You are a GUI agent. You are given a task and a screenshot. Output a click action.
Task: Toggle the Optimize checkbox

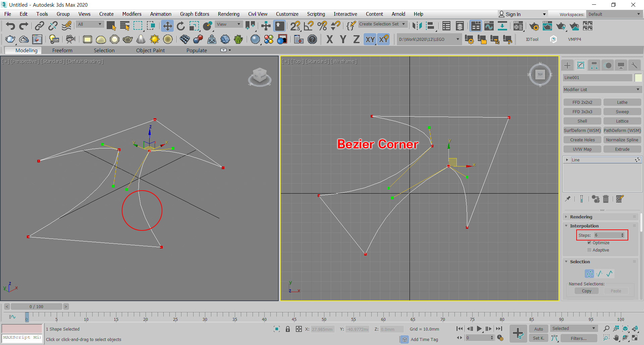pyautogui.click(x=589, y=243)
